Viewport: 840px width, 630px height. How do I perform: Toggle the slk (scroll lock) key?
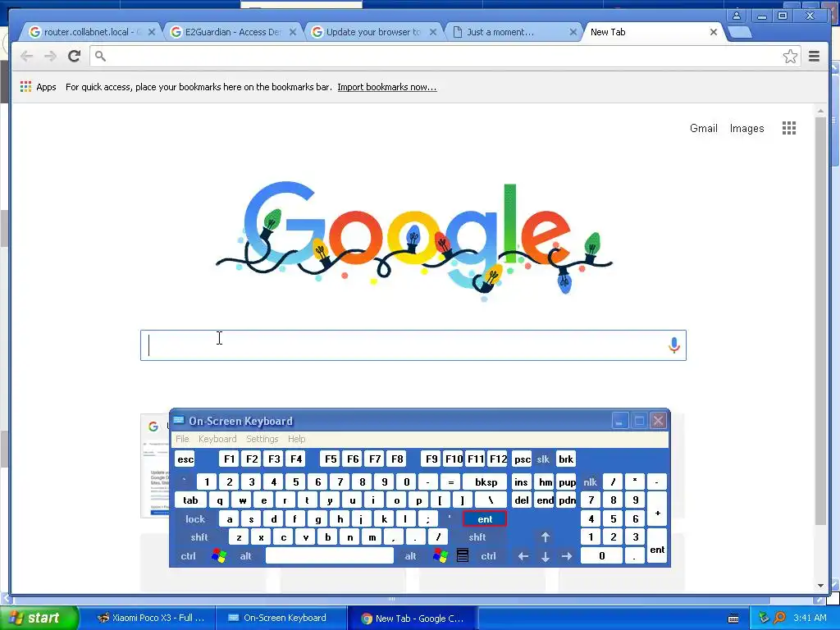(x=543, y=459)
